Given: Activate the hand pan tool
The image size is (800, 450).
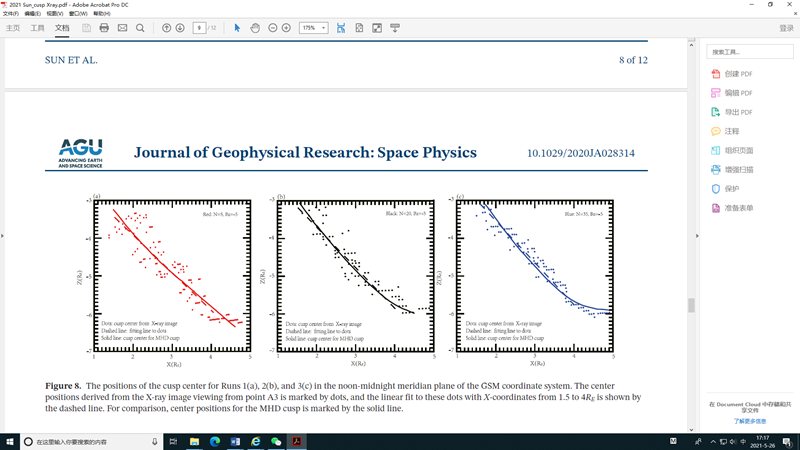Looking at the screenshot, I should point(255,28).
